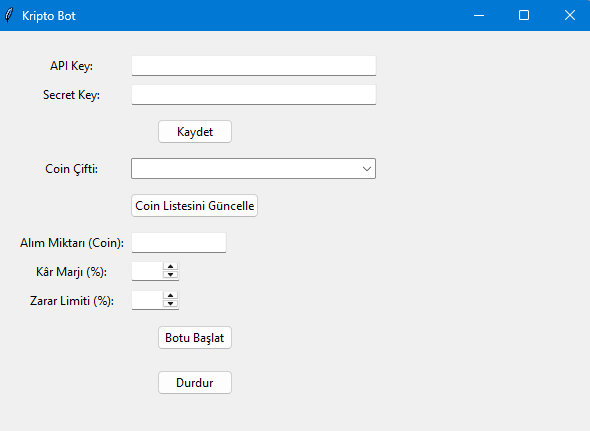Focus the Secret Key text box

[254, 94]
